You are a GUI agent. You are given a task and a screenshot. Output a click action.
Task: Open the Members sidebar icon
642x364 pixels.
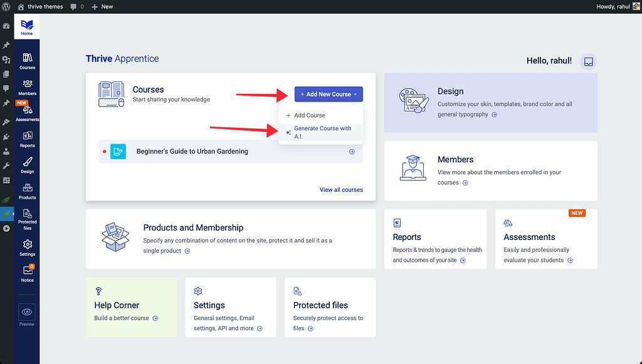[x=27, y=86]
